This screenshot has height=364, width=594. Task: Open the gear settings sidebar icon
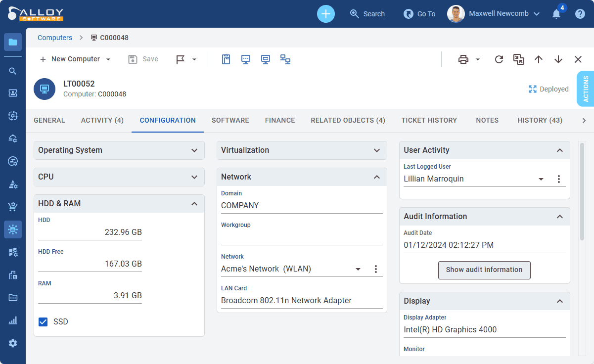pos(13,343)
